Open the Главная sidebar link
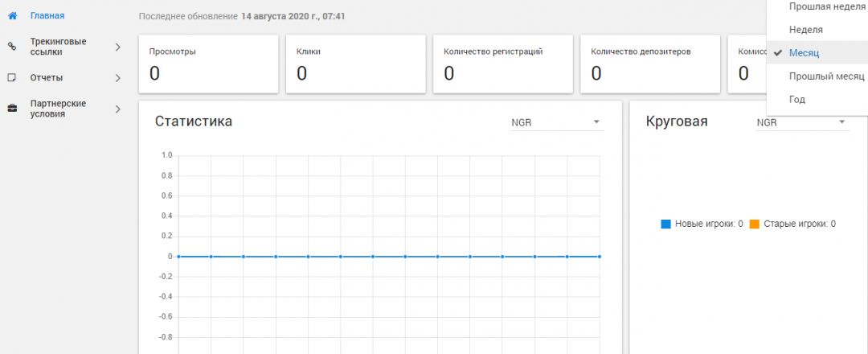The image size is (868, 354). coord(47,15)
